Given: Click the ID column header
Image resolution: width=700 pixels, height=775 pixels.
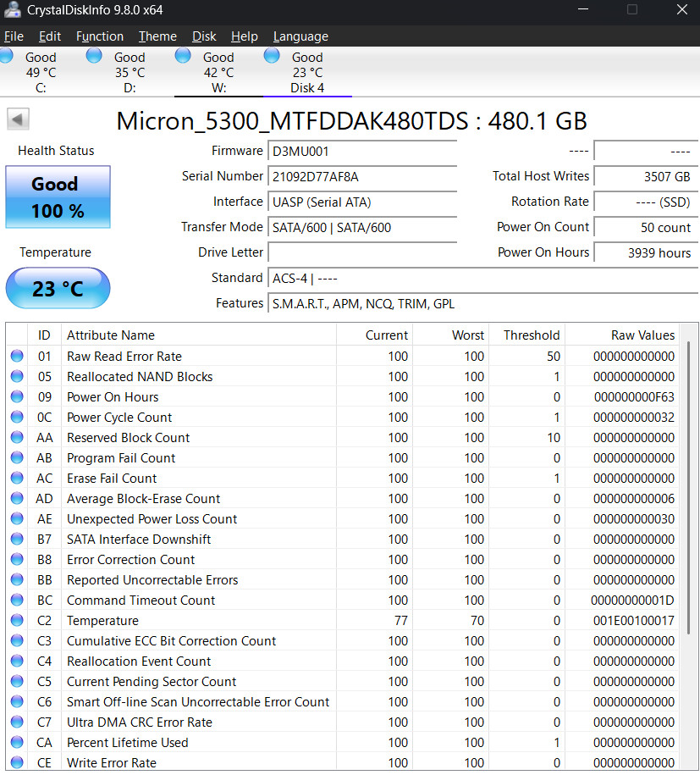Looking at the screenshot, I should (x=44, y=335).
